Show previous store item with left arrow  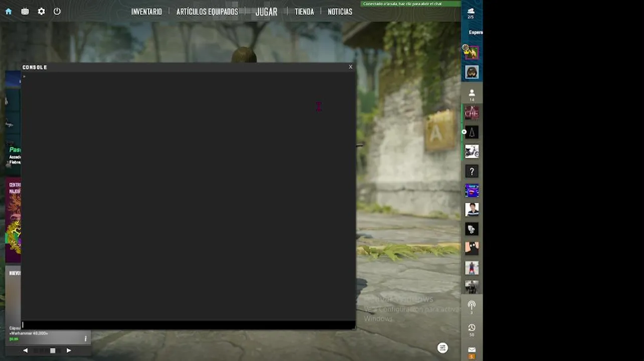pyautogui.click(x=25, y=350)
